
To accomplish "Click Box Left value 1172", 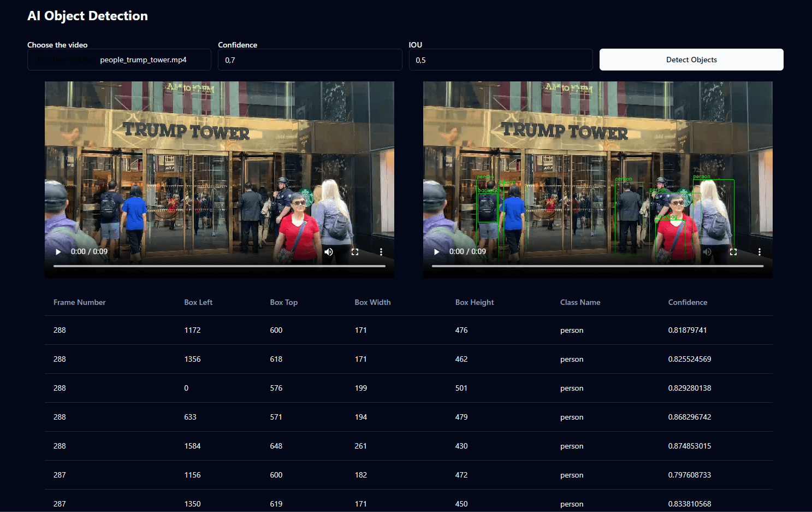I will (x=192, y=330).
